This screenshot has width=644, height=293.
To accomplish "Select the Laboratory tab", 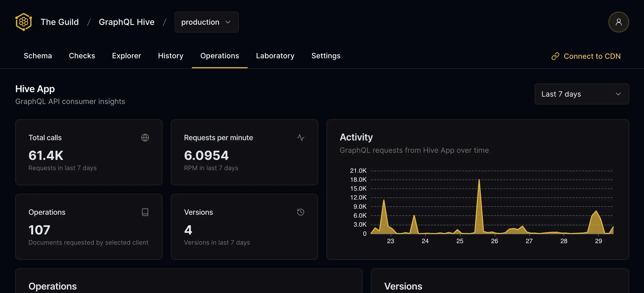I will [x=275, y=56].
